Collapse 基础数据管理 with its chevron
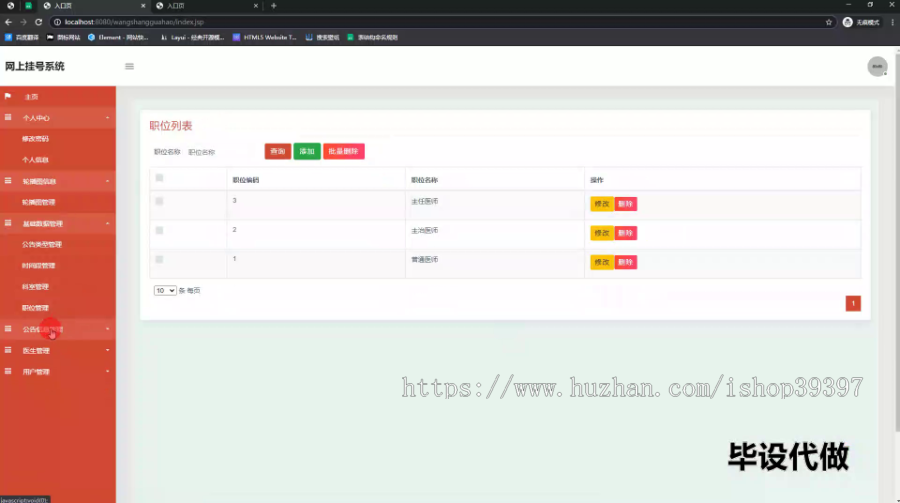This screenshot has height=503, width=900. pos(107,223)
